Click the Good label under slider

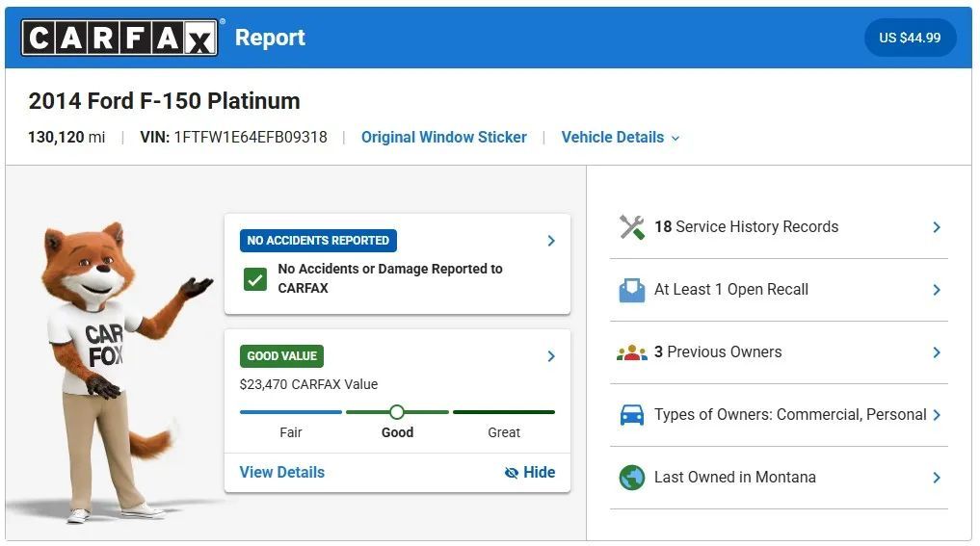point(398,432)
